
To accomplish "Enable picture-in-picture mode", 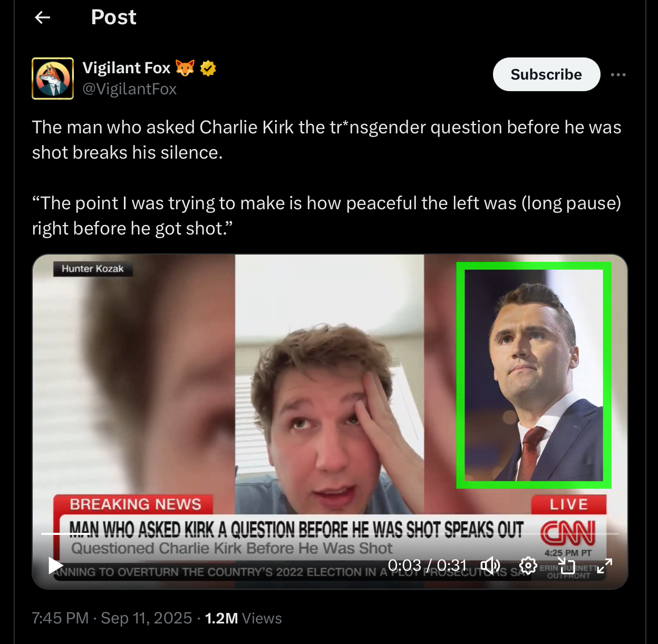I will pyautogui.click(x=566, y=565).
